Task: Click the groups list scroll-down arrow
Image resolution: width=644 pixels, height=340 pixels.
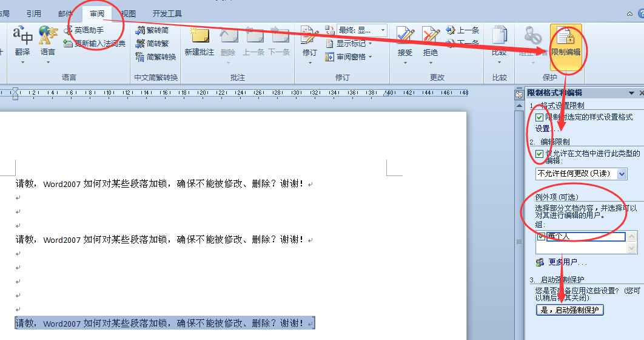Action: tap(632, 248)
